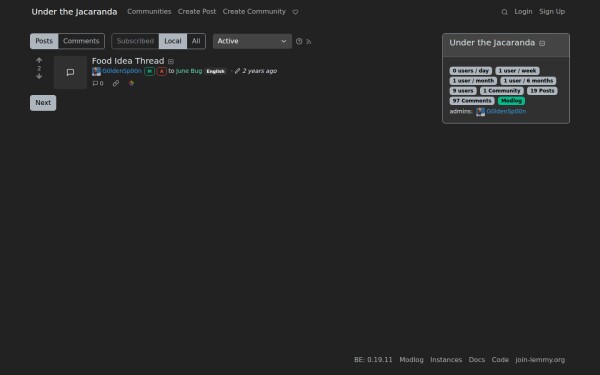Click the fediverse link icon on the post
Screen dimensions: 600x375
[131, 83]
